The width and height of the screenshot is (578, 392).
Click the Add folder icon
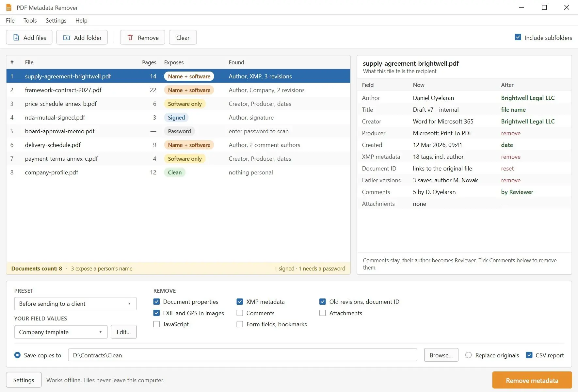point(67,38)
